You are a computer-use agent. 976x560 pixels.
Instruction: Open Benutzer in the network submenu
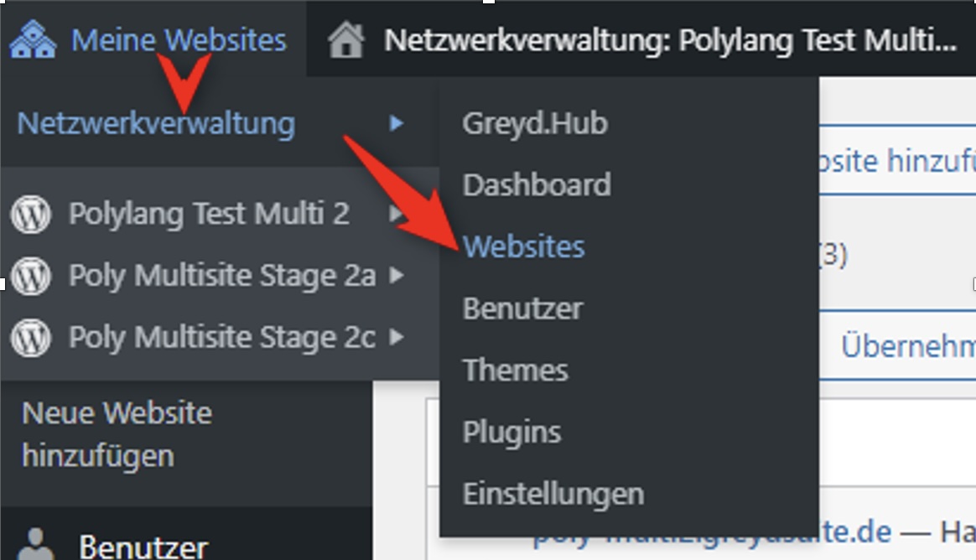click(522, 309)
